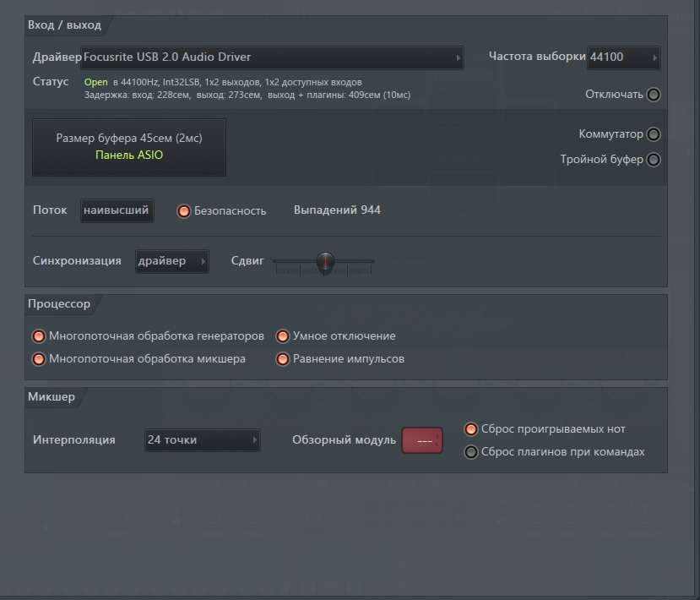Toggle the Безопасность option
Image resolution: width=700 pixels, height=600 pixels.
183,211
